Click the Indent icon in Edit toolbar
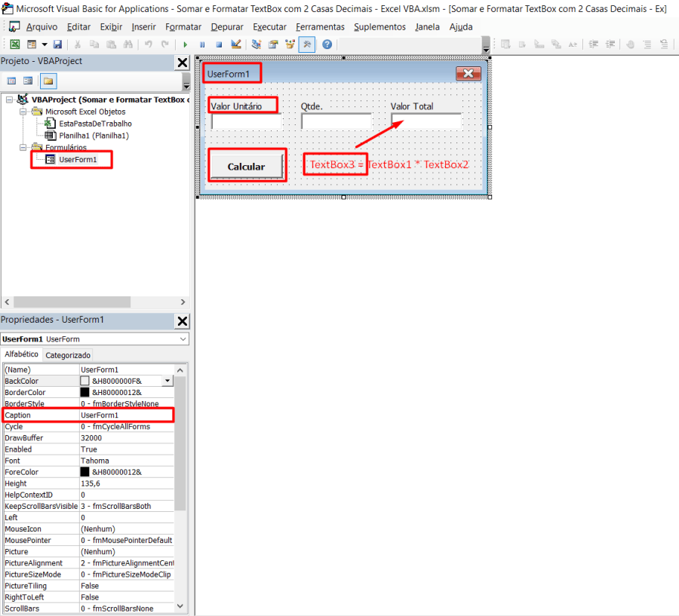 pyautogui.click(x=593, y=44)
